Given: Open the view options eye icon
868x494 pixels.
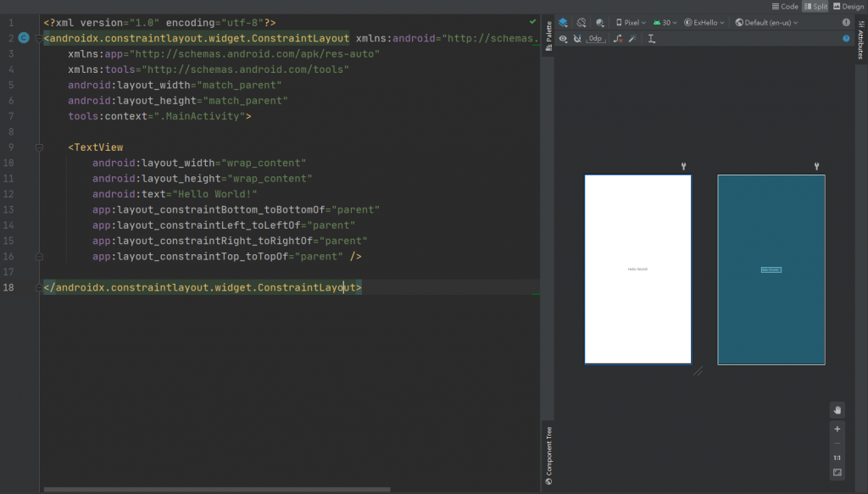Looking at the screenshot, I should coord(563,39).
